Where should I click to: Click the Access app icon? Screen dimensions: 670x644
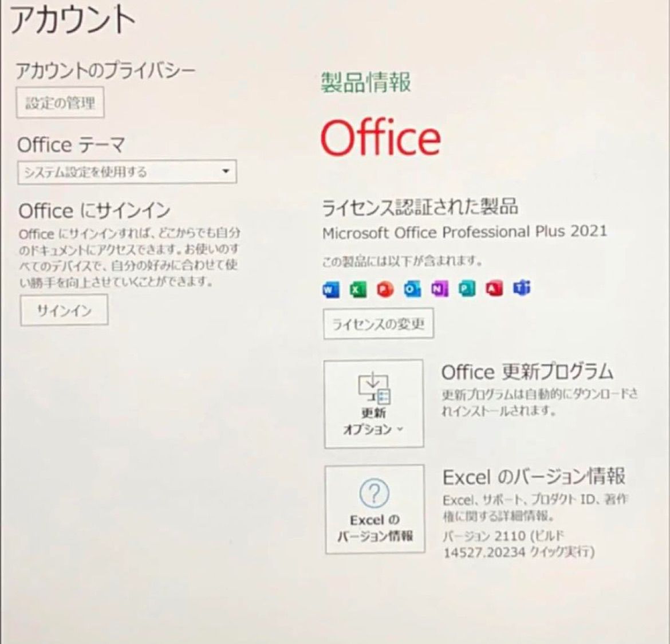(x=494, y=289)
